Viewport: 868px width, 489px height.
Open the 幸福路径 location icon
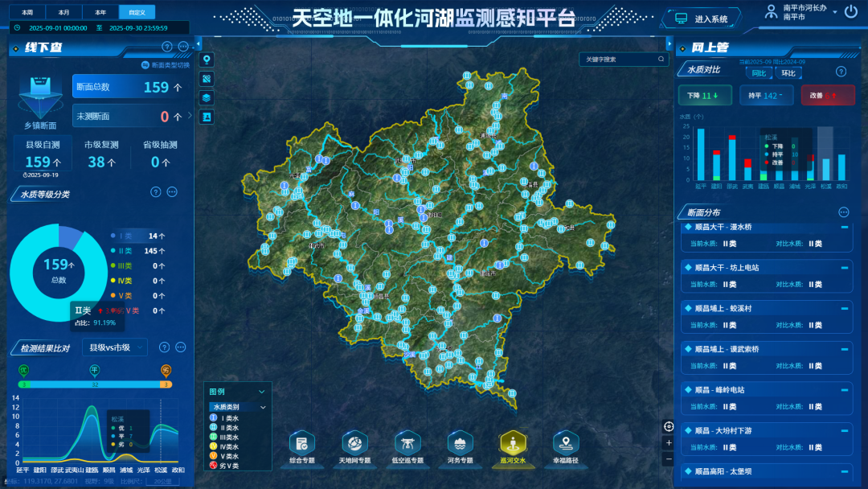tap(567, 443)
